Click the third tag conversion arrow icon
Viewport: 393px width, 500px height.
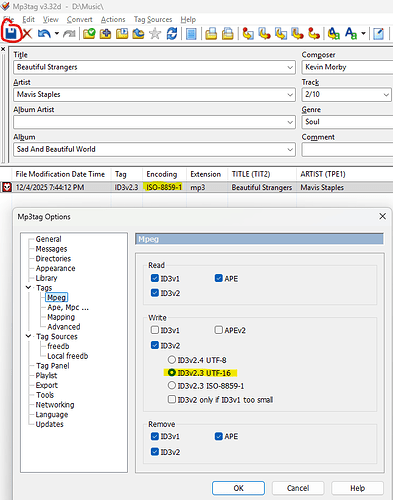pos(281,33)
